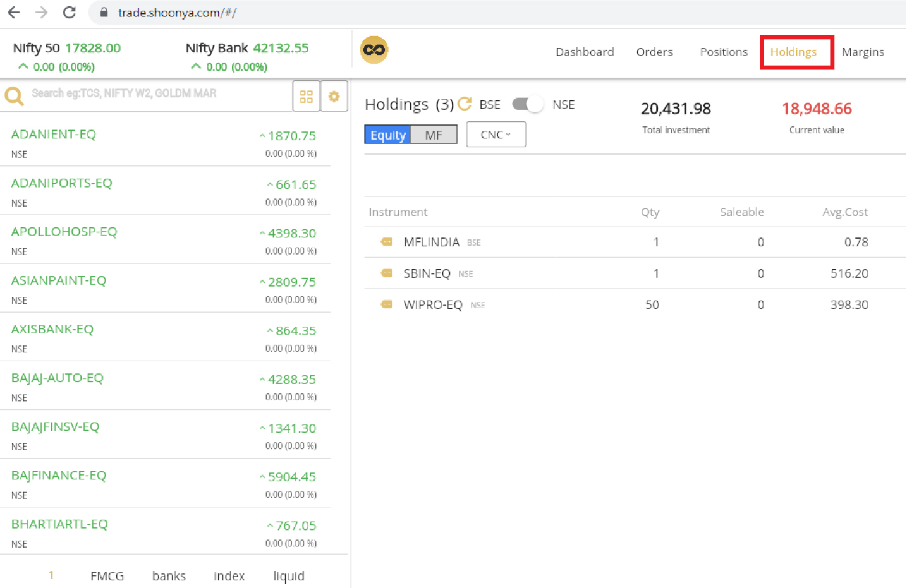
Task: Click MFLINDIA average cost 0.78
Action: pyautogui.click(x=856, y=242)
